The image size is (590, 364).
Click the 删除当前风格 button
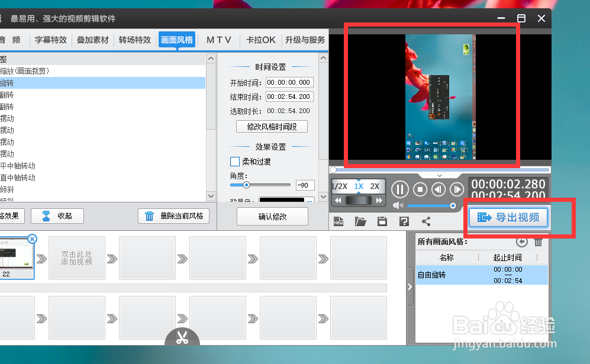point(173,216)
